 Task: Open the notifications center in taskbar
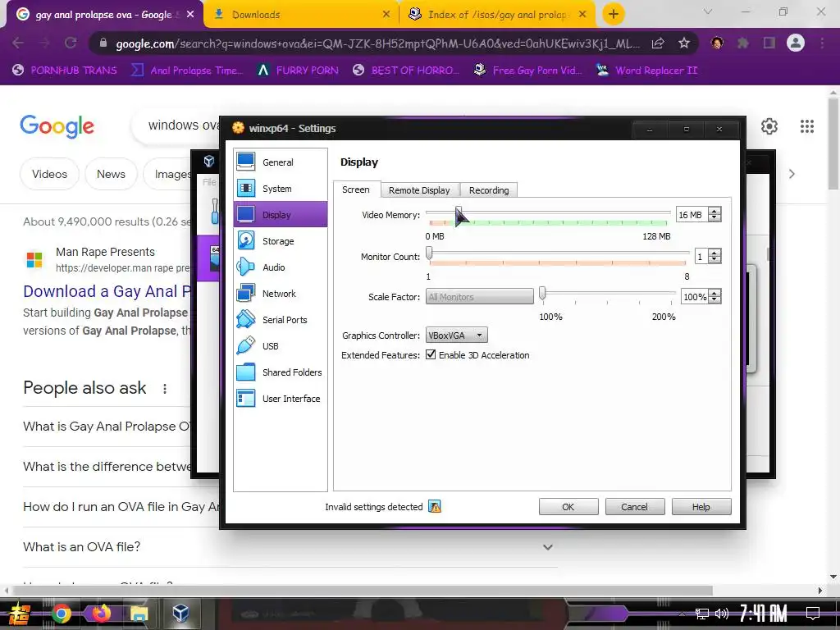click(x=813, y=614)
